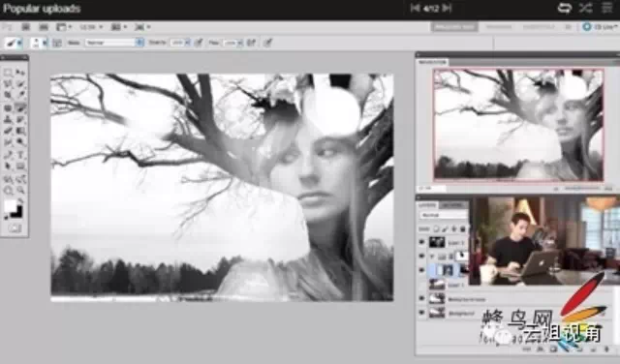Show the hidden Layer 1 layer
Viewport: 620px width, 364px height.
(x=422, y=285)
